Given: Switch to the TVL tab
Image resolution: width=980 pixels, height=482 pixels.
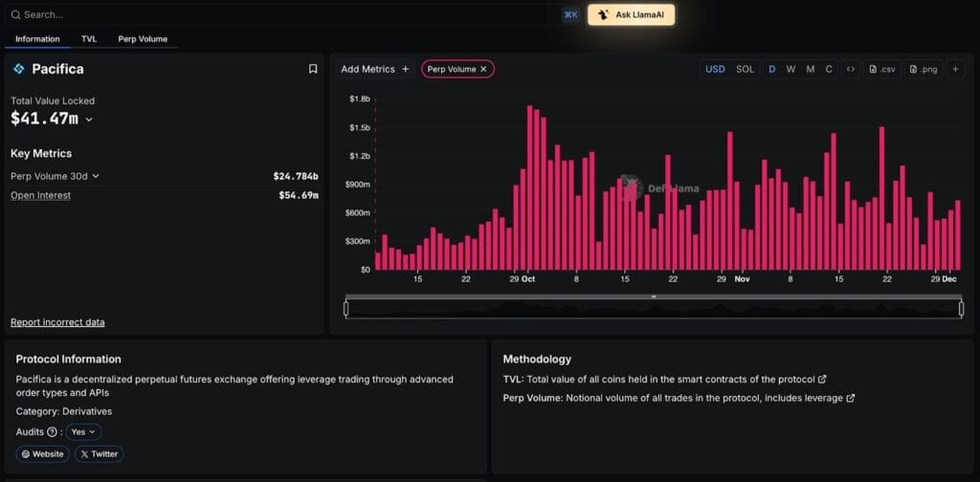Looking at the screenshot, I should pos(89,39).
